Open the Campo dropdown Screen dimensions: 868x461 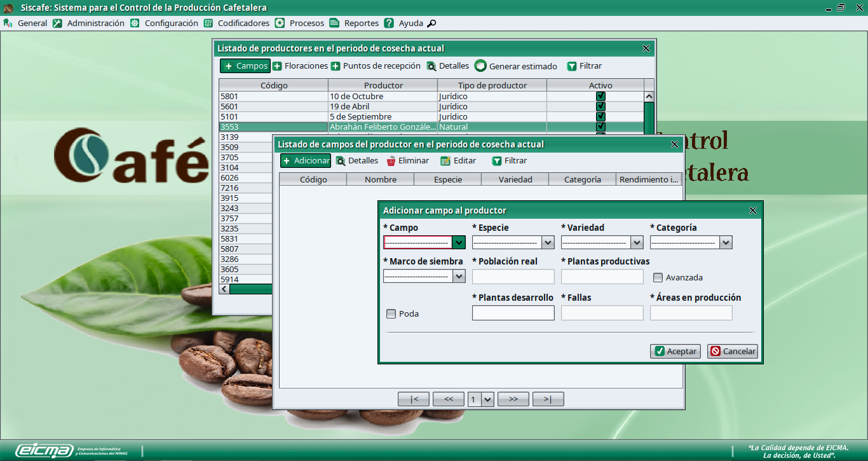(458, 242)
